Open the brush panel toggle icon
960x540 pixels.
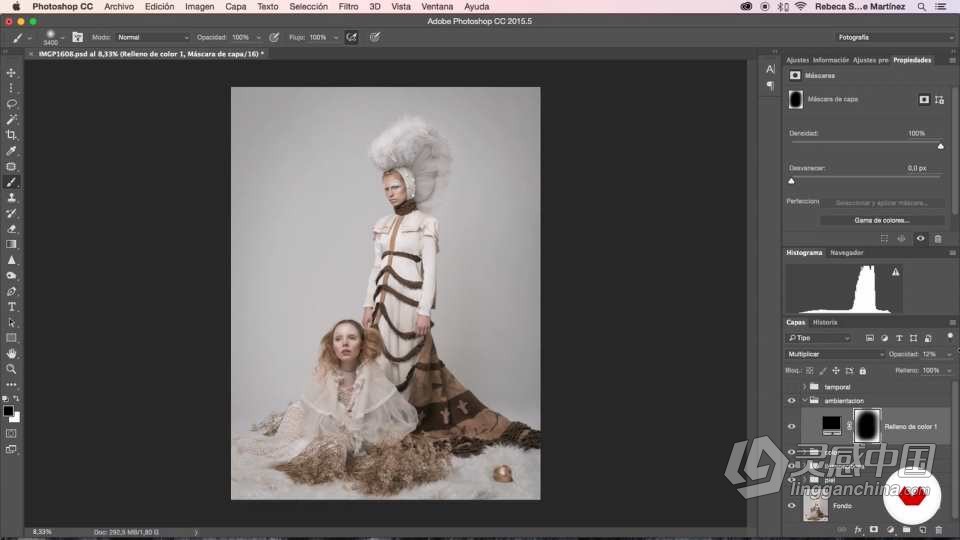click(x=77, y=37)
